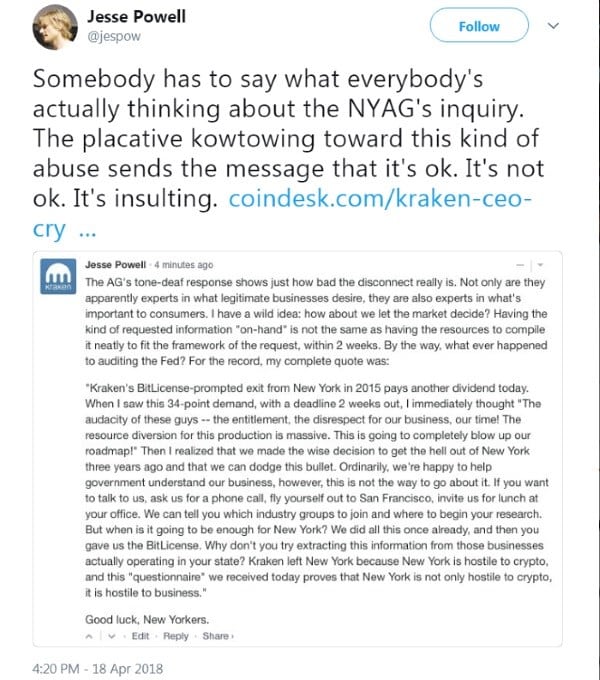This screenshot has width=600, height=680.
Task: Open the 4:20 PM - 18 Apr 2018 timestamp
Action: 98,668
